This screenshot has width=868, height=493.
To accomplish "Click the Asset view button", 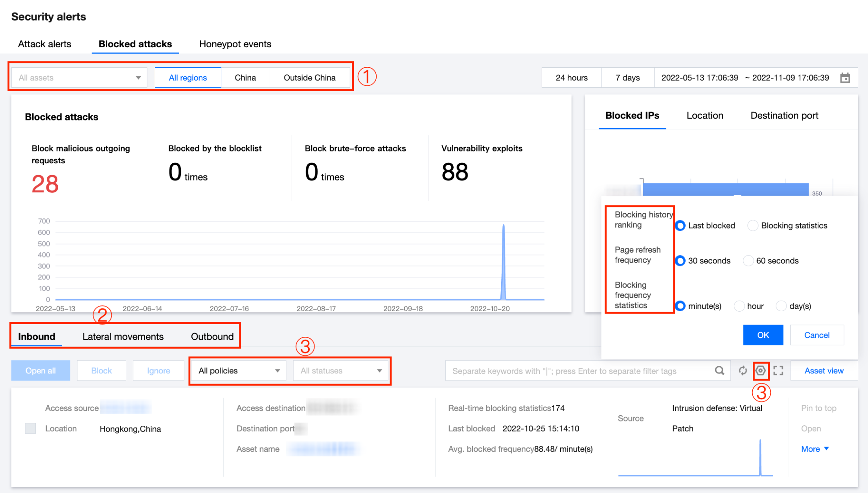I will tap(824, 371).
